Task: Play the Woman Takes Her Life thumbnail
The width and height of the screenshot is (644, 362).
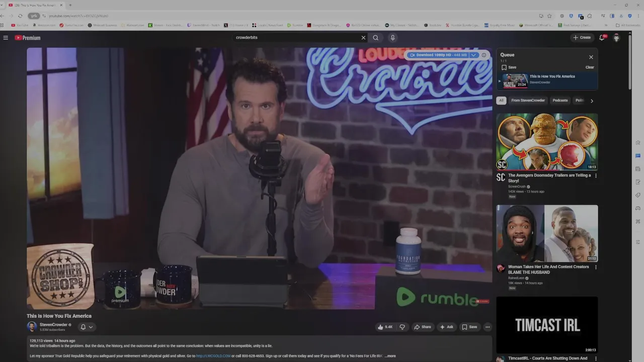Action: (x=547, y=233)
